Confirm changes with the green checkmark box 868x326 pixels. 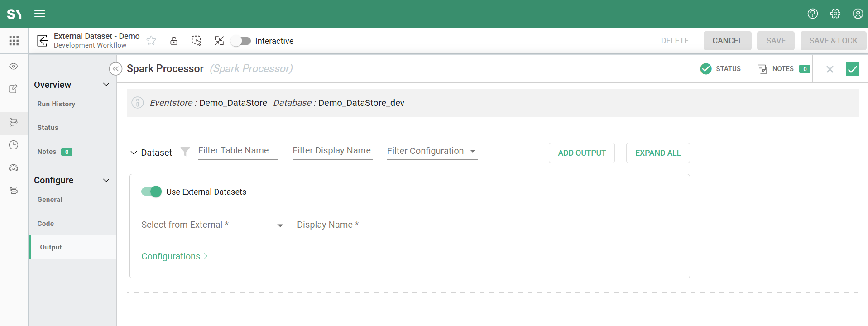click(852, 69)
